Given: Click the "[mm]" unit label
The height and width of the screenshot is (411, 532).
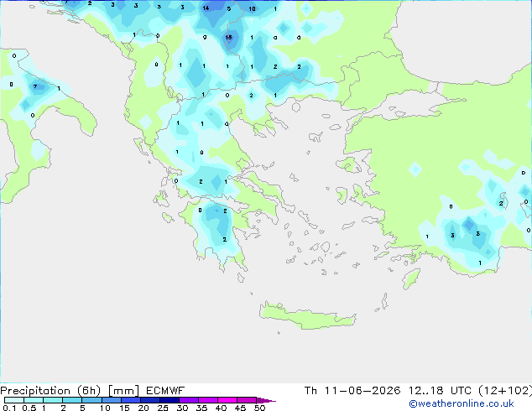Looking at the screenshot, I should (x=123, y=391).
